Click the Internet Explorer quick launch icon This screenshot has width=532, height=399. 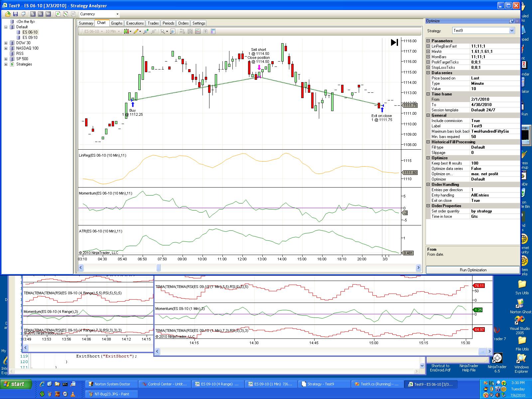pyautogui.click(x=42, y=384)
